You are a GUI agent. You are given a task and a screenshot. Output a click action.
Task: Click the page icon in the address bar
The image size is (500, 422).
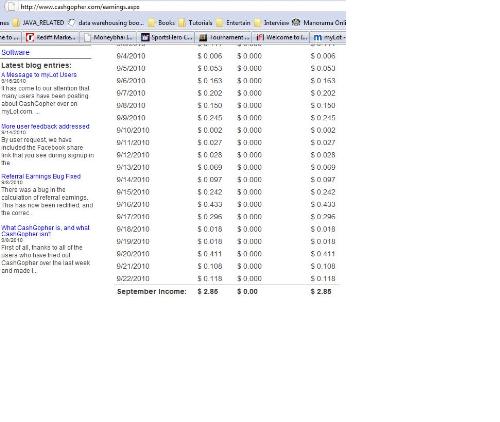pos(12,6)
